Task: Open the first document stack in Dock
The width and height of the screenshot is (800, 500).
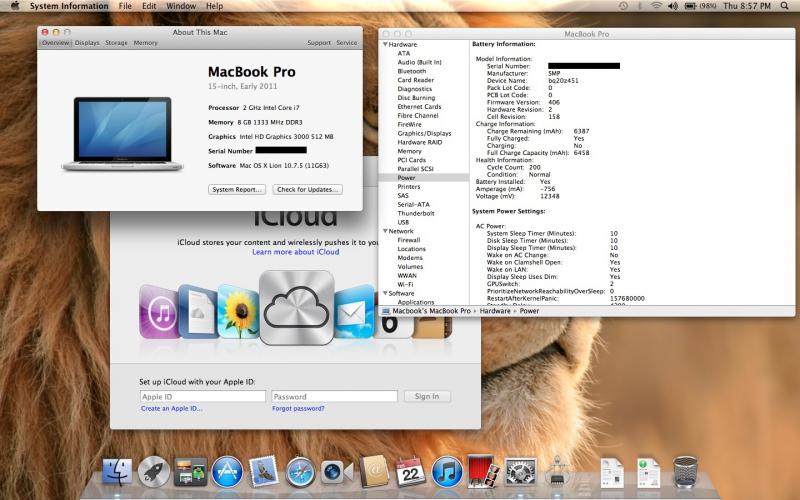Action: 612,472
